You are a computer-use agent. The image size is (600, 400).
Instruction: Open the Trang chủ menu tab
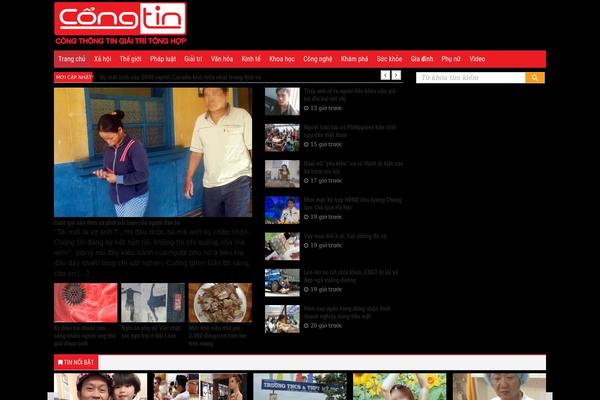(72, 59)
